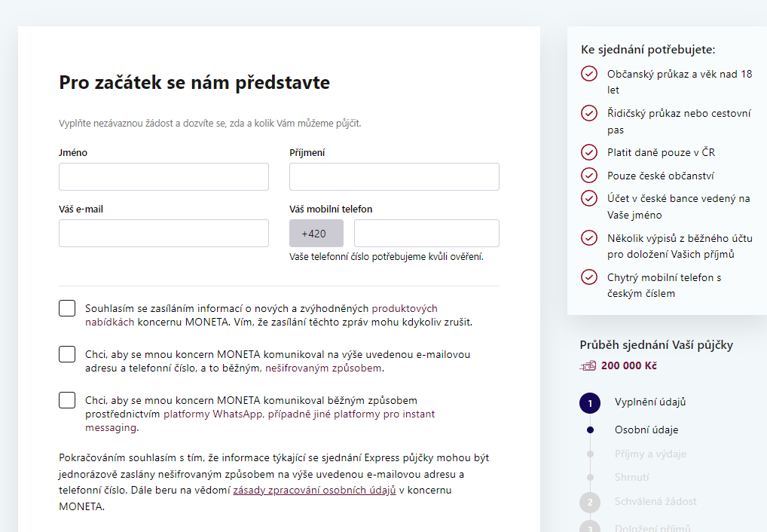Screen dimensions: 767x532
Task: Click step "2" circle labeled Schválená žádost
Action: pos(590,501)
